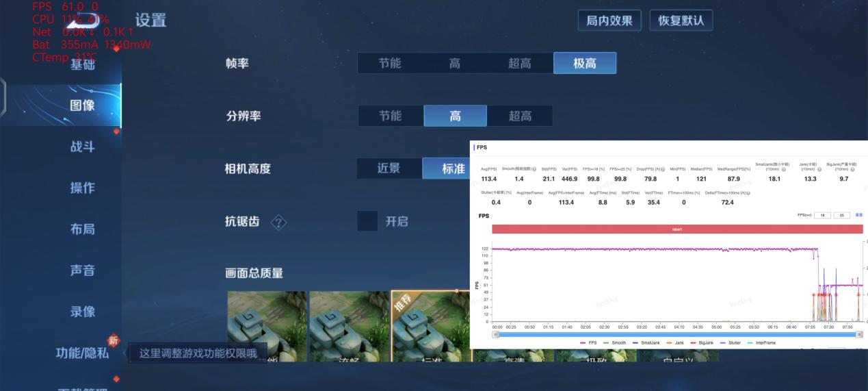The image size is (868, 391).
Task: Set 分辨率 to 超高
Action: [520, 116]
